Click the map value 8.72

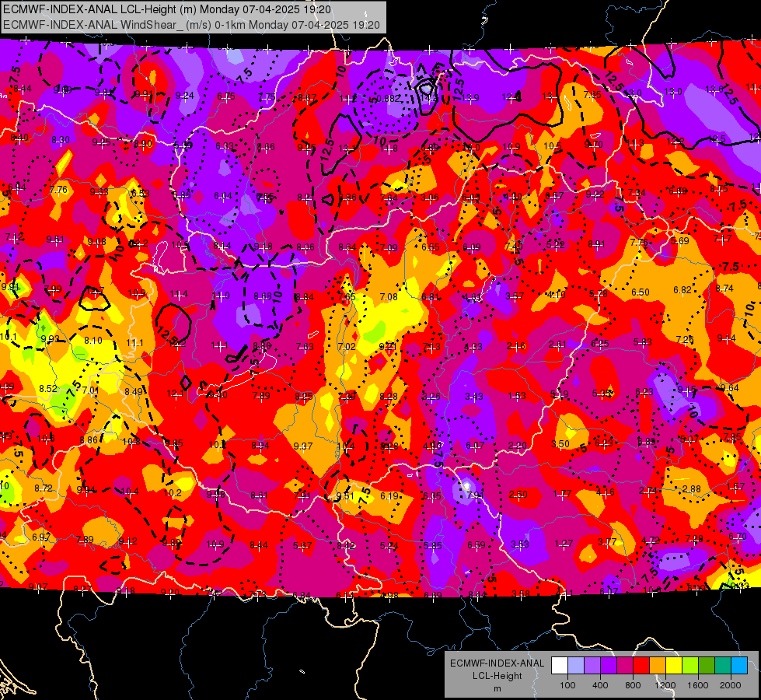tap(44, 488)
